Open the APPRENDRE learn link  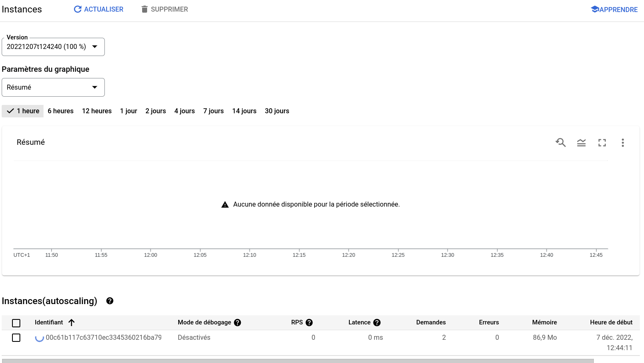(x=614, y=9)
